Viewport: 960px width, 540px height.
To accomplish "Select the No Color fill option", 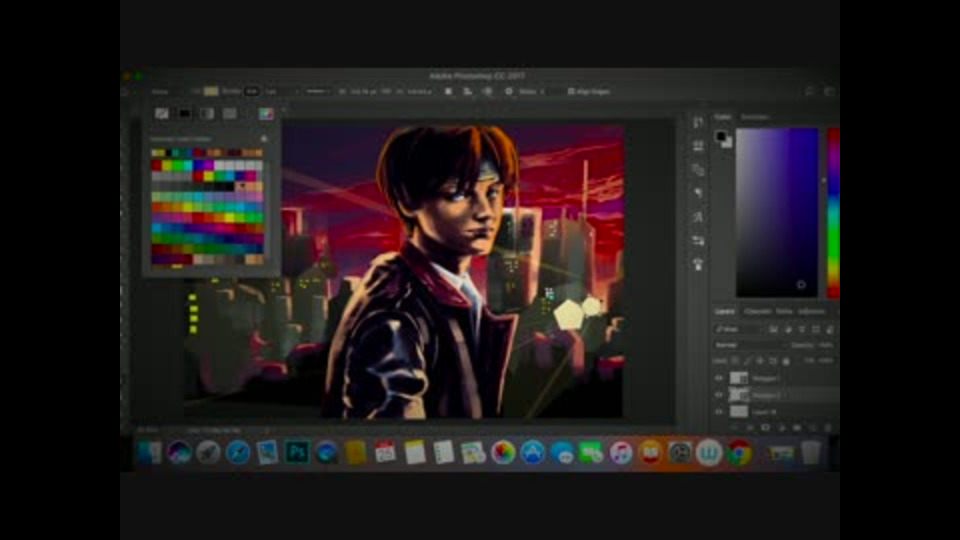I will [x=162, y=113].
